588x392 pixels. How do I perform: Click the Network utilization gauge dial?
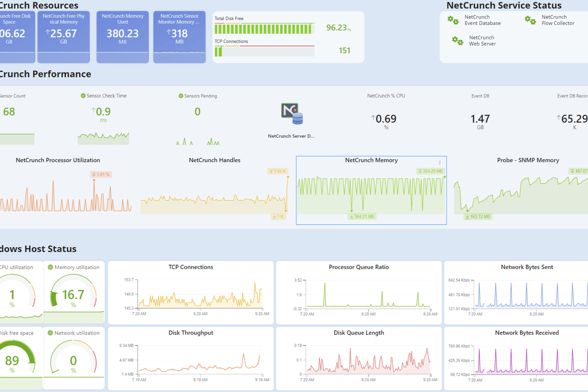pyautogui.click(x=73, y=358)
